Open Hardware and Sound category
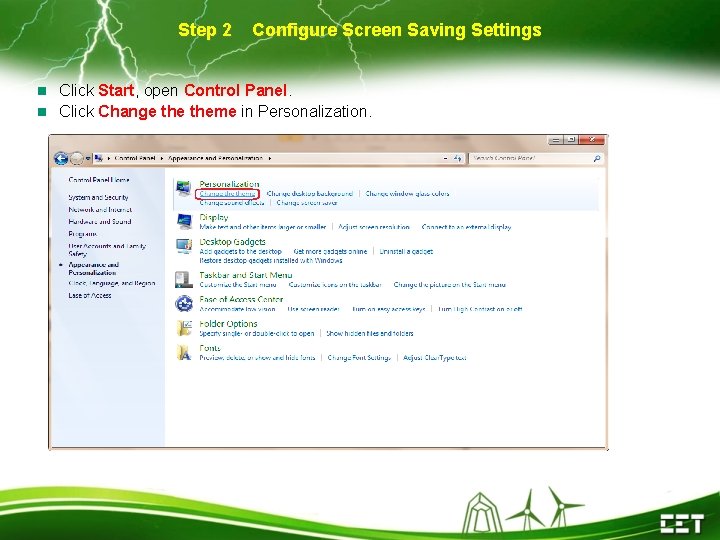 click(100, 221)
